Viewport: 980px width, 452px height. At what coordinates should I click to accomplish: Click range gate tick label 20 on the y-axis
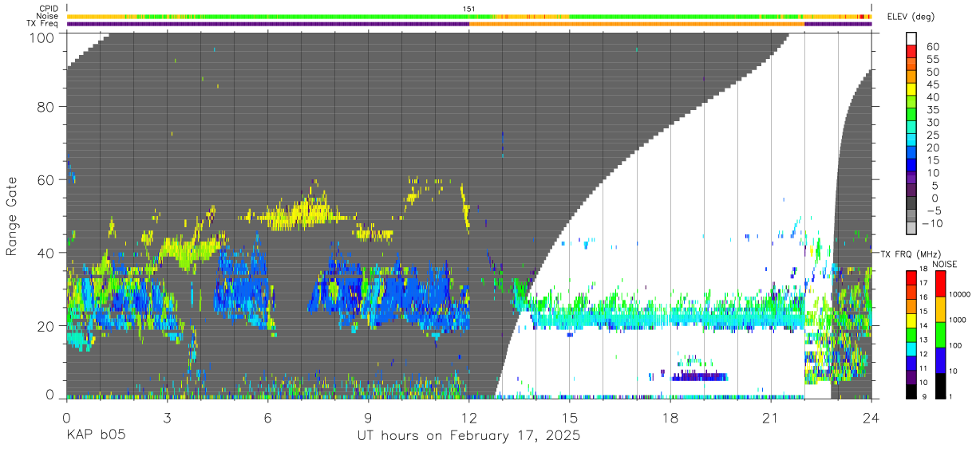tap(46, 325)
